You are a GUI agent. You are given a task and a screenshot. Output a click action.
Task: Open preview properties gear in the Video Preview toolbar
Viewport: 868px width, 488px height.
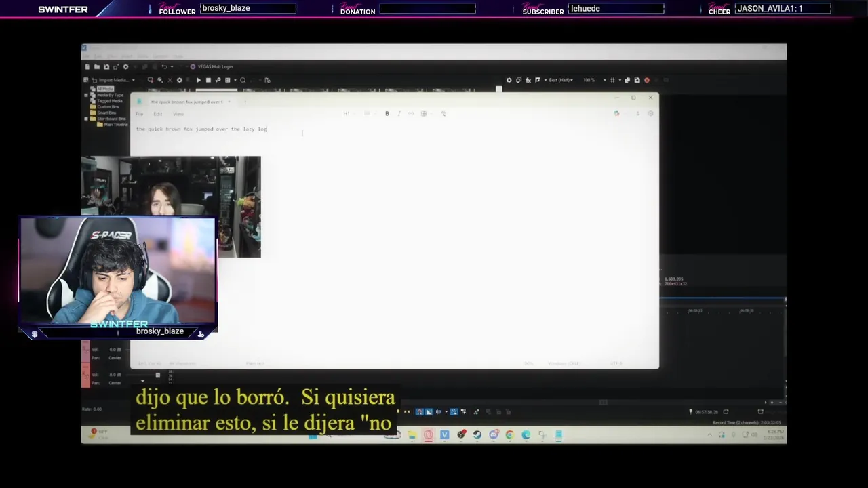click(x=509, y=80)
